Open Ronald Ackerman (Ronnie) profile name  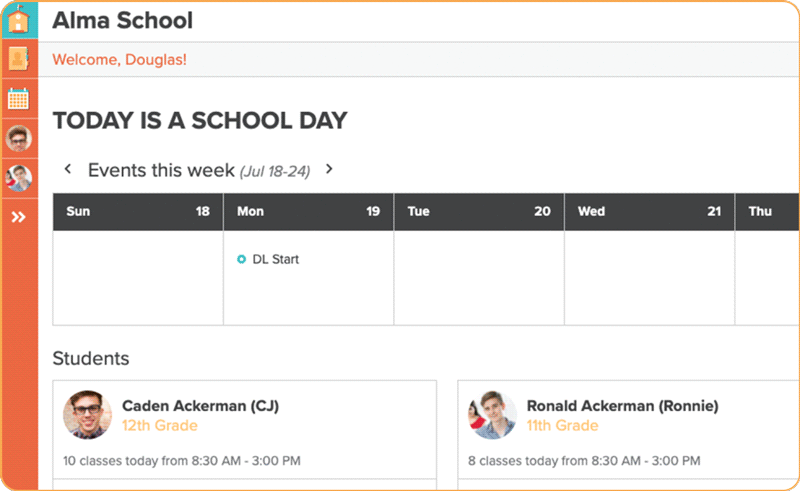622,406
